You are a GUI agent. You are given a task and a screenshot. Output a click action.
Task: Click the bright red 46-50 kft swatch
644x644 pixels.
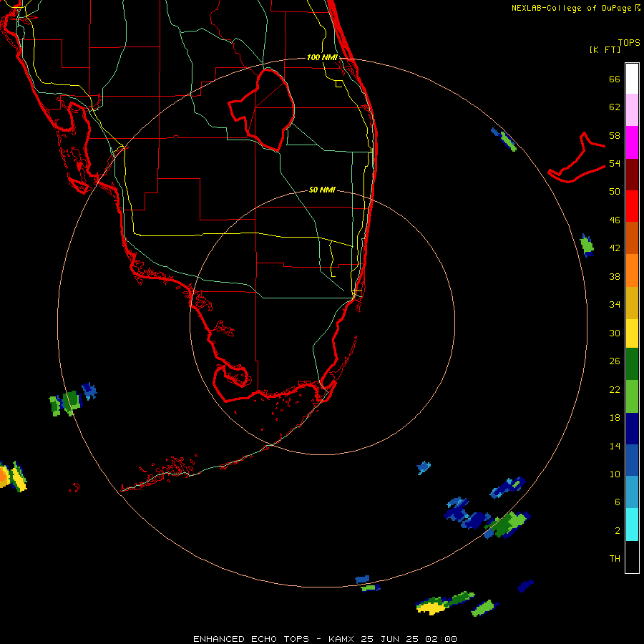pos(632,206)
